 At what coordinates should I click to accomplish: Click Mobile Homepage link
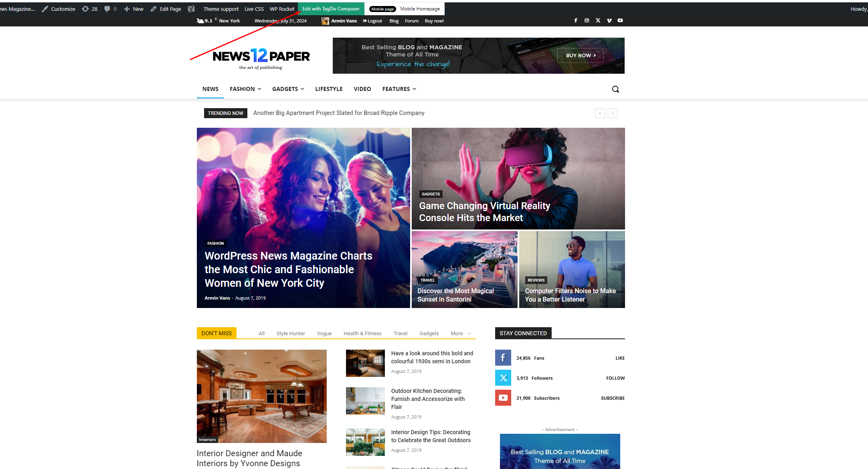click(420, 9)
